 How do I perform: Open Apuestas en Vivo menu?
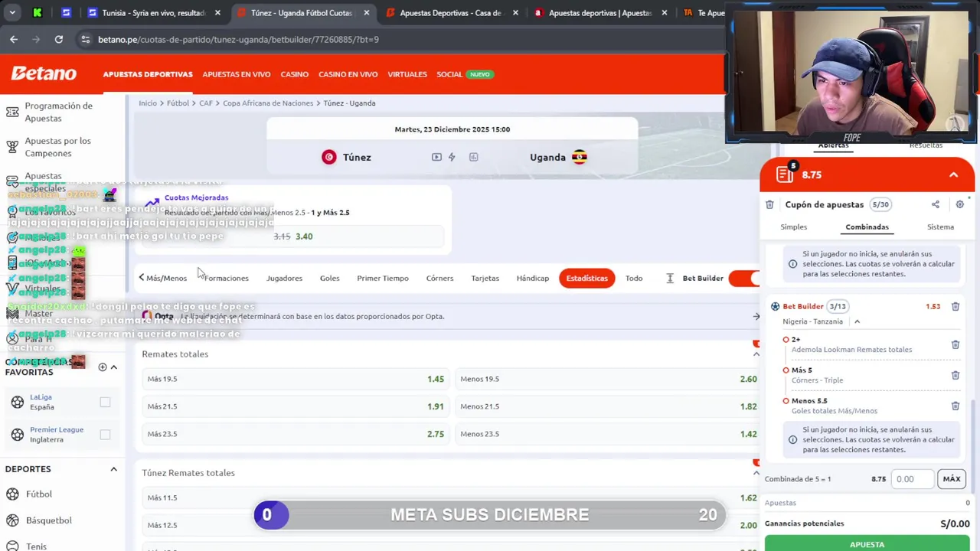tap(236, 74)
